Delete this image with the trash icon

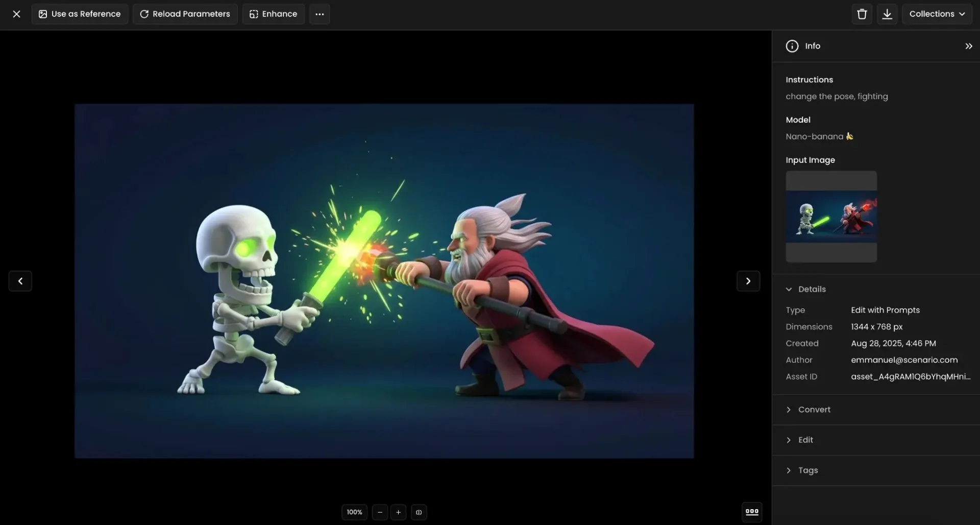click(862, 14)
